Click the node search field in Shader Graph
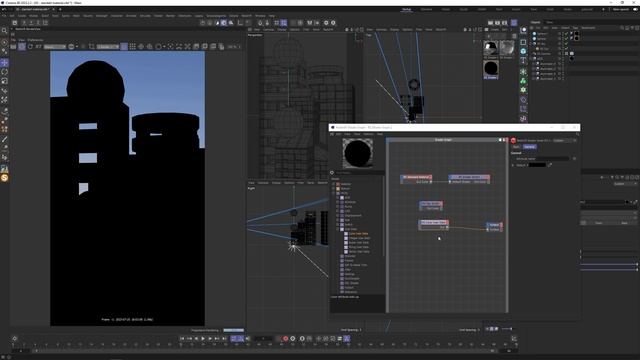Image resolution: width=640 pixels, height=360 pixels. pos(358,173)
